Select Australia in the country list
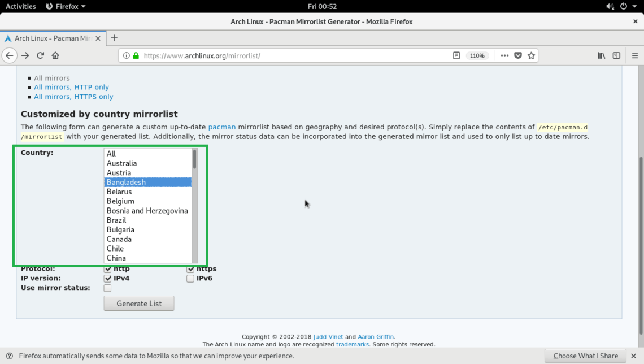The width and height of the screenshot is (644, 364). [x=148, y=163]
